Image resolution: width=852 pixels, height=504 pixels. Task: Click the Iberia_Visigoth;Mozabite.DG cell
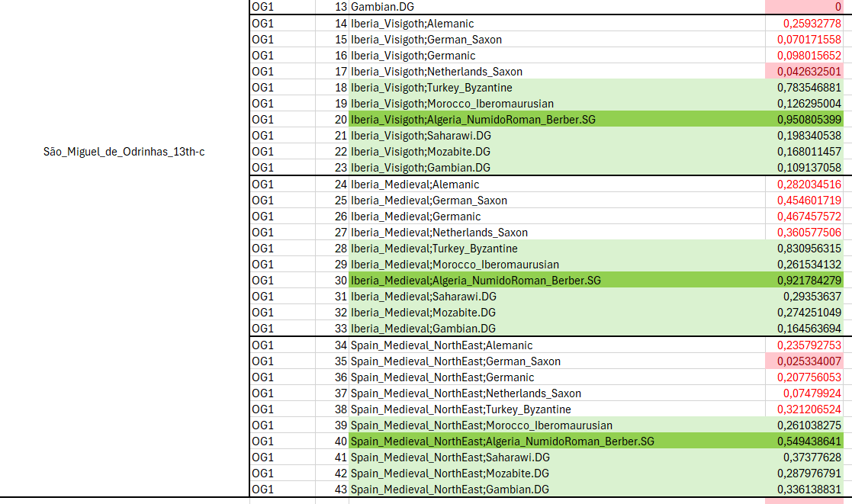(x=557, y=152)
